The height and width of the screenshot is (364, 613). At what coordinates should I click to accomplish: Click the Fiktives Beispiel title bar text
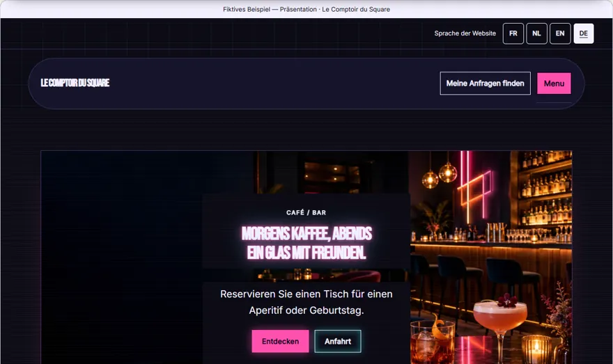(306, 9)
